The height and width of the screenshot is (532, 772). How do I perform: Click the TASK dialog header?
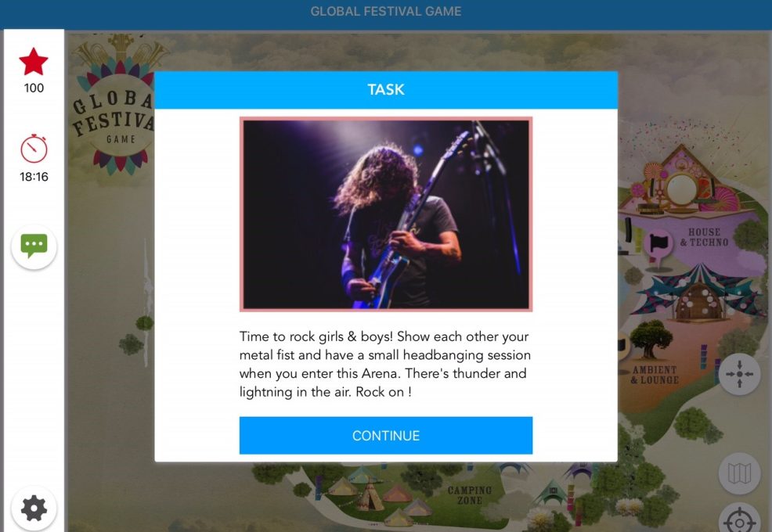point(386,89)
